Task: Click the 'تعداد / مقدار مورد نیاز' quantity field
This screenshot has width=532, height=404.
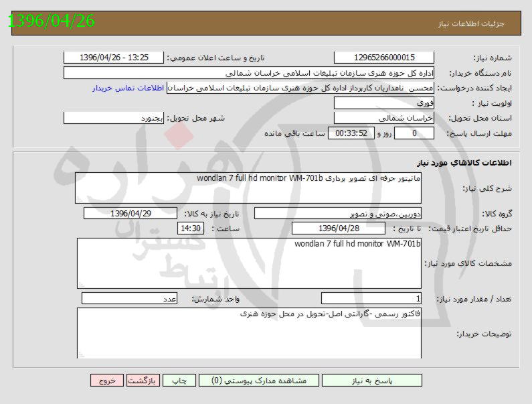Action: point(371,299)
